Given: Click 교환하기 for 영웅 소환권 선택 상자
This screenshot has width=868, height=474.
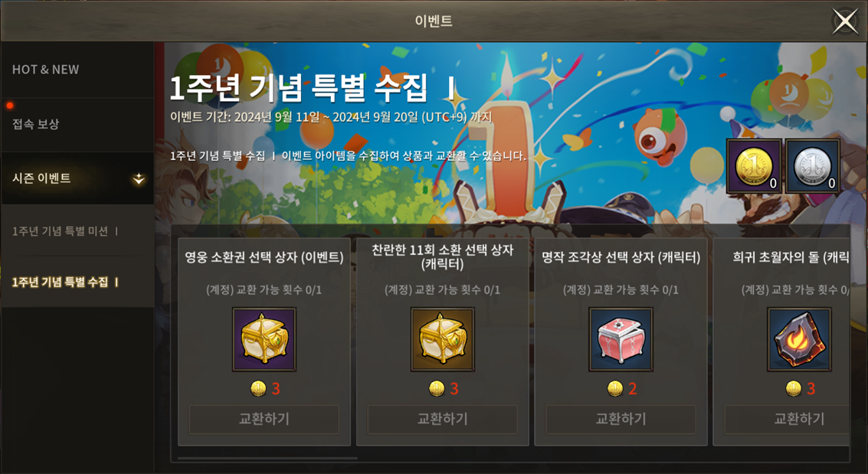Looking at the screenshot, I should pos(264,419).
